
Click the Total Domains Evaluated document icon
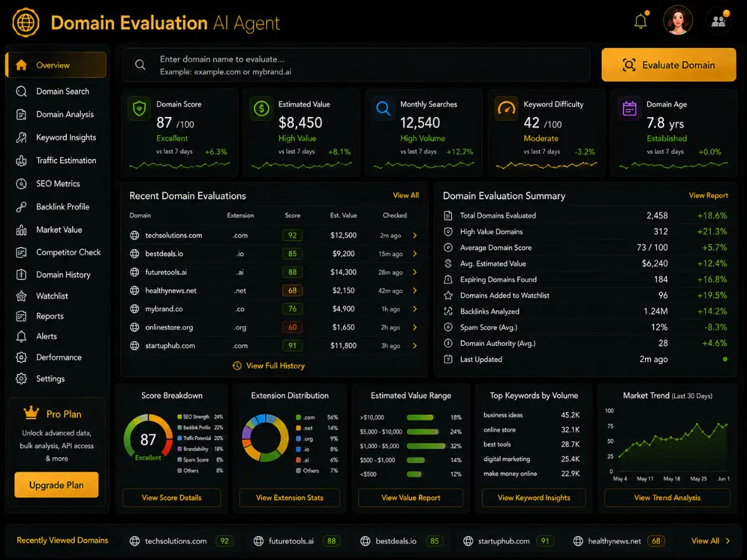pos(448,215)
